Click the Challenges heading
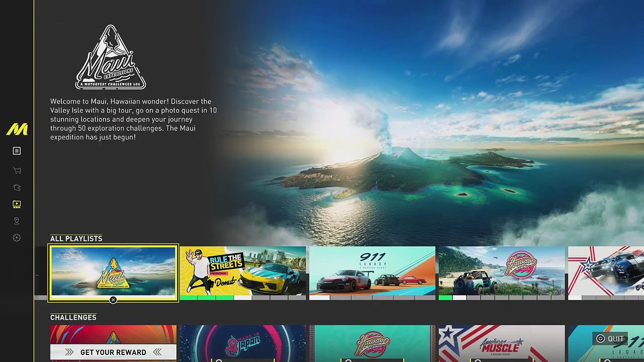The image size is (644, 362). [73, 317]
